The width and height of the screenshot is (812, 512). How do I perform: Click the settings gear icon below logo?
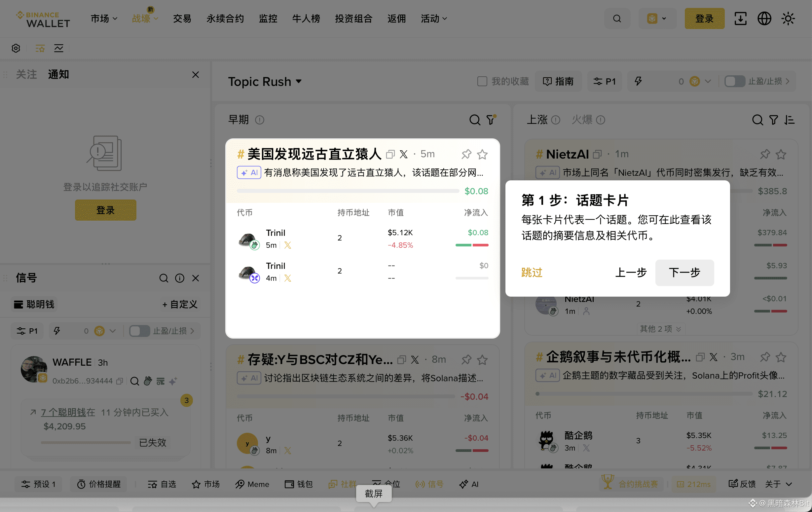tap(16, 48)
